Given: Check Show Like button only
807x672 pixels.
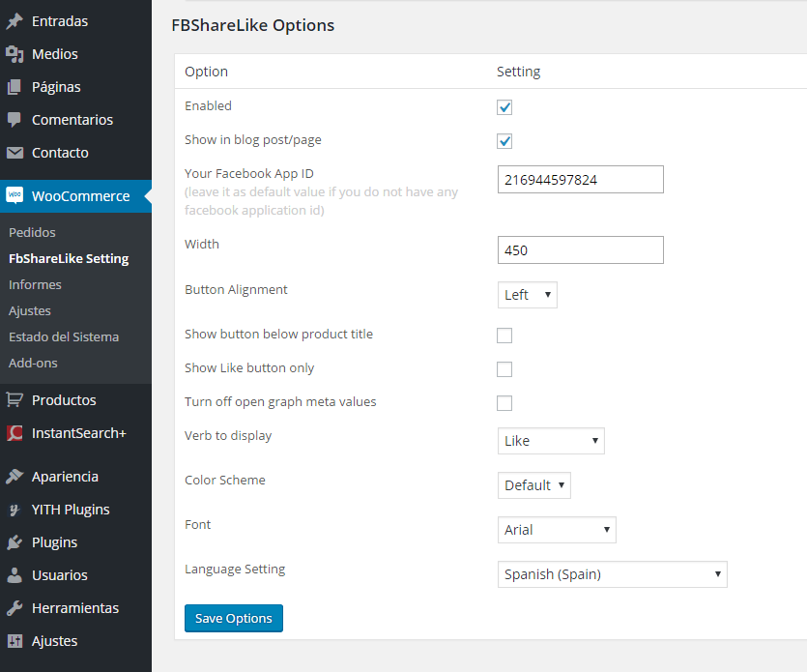Looking at the screenshot, I should (504, 369).
